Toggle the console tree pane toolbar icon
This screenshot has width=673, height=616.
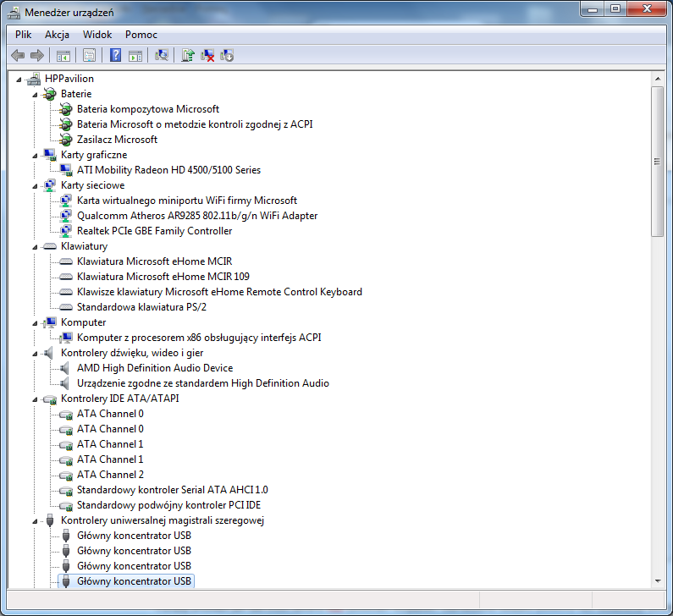tap(63, 56)
